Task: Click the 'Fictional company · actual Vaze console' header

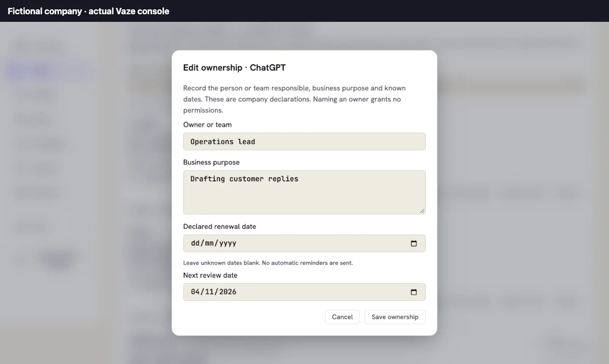Action: [x=88, y=11]
